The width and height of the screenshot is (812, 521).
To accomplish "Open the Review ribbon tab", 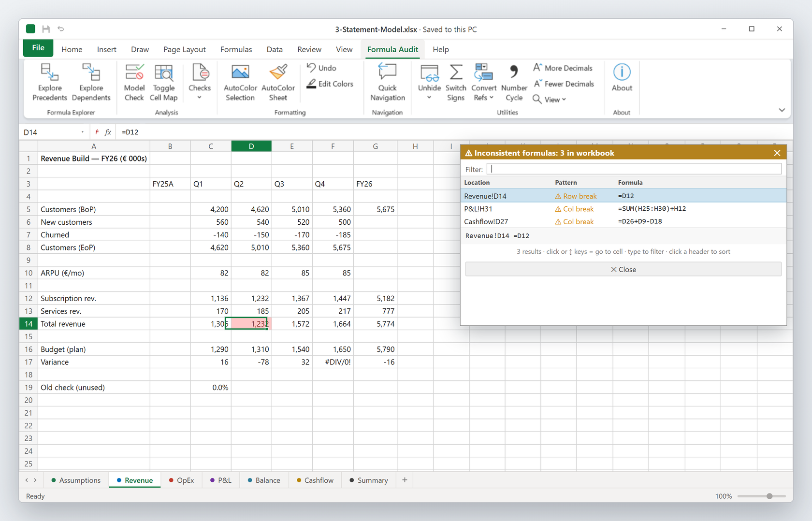I will click(309, 49).
